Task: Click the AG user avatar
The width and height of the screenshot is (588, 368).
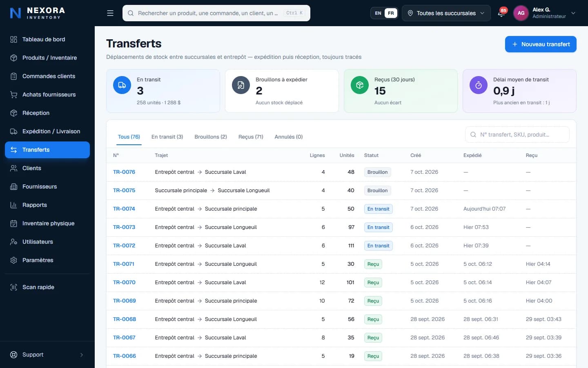Action: (x=521, y=13)
